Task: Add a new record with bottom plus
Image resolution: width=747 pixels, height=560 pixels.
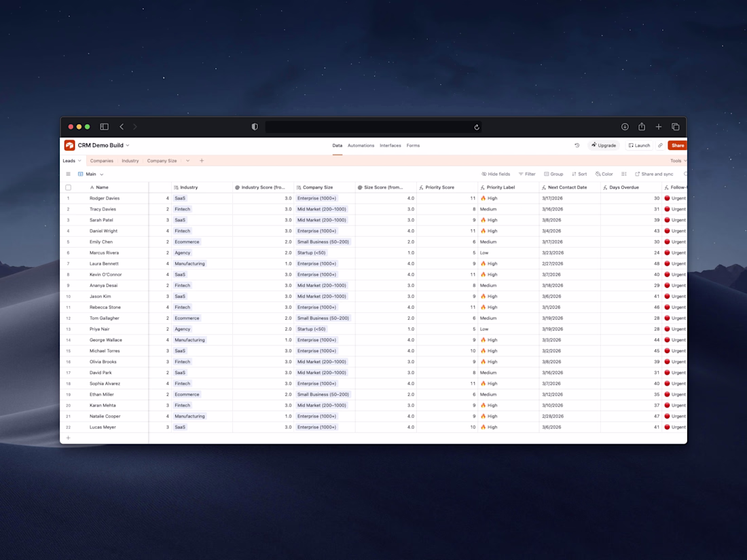Action: (68, 438)
